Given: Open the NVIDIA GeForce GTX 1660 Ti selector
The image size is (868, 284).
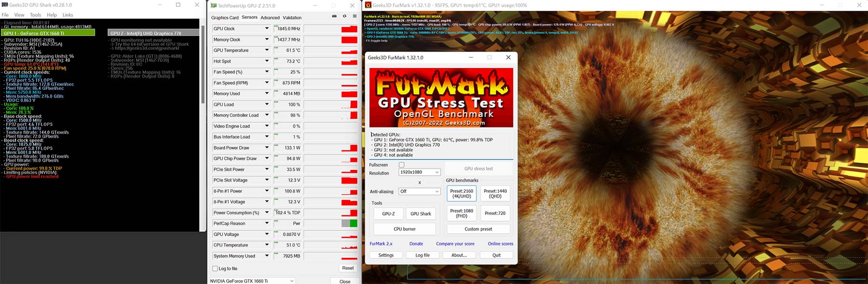Looking at the screenshot, I should 252,281.
